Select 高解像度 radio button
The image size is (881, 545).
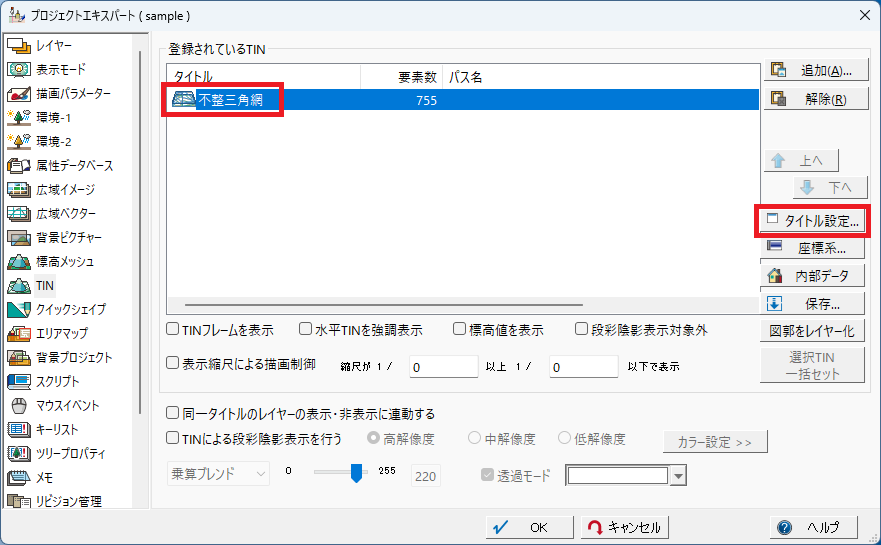point(373,438)
